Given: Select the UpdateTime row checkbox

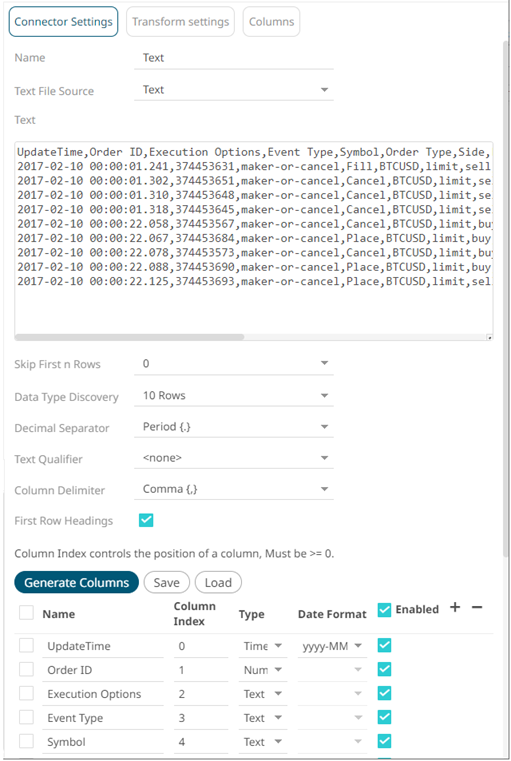Looking at the screenshot, I should [x=26, y=645].
